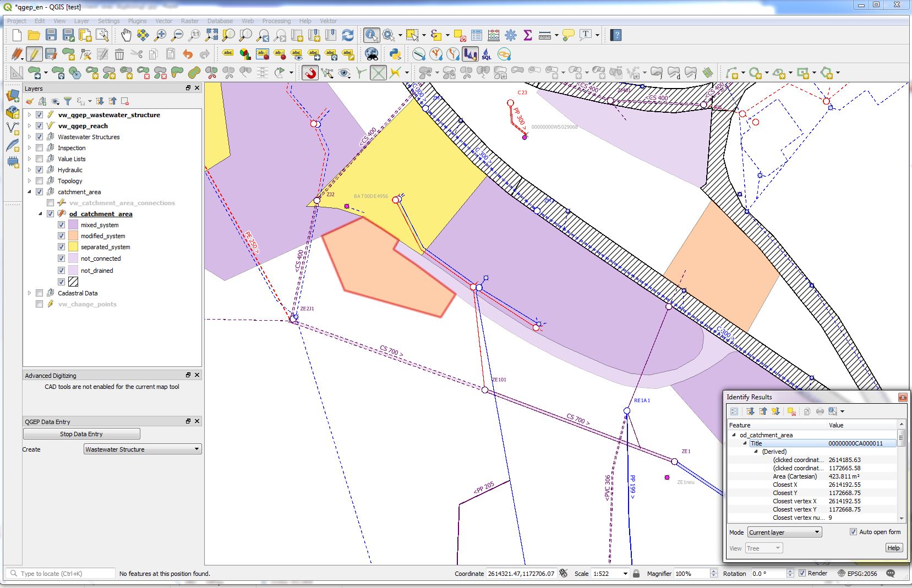Click the Type to locate search field
Viewport: 912px width, 588px height.
pos(62,574)
